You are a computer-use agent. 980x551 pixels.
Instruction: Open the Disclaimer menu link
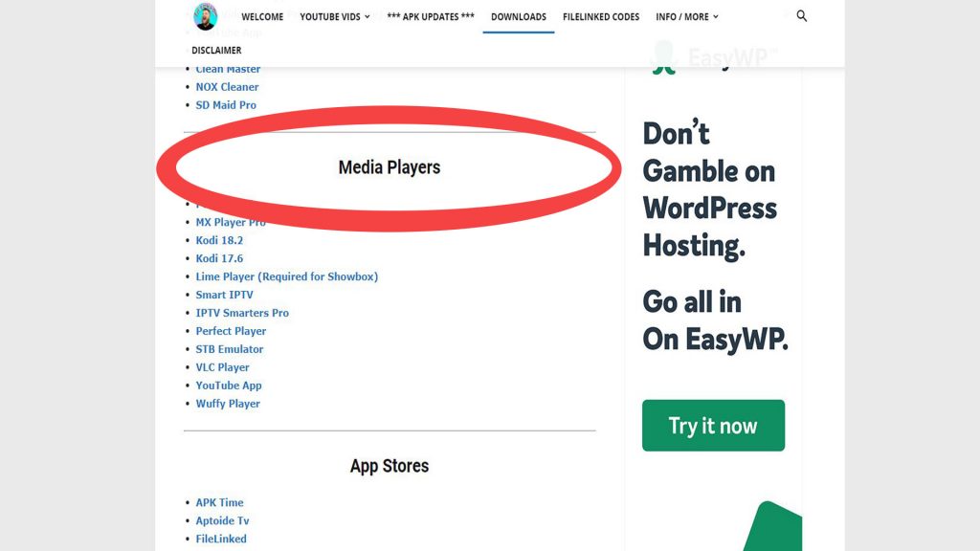216,50
